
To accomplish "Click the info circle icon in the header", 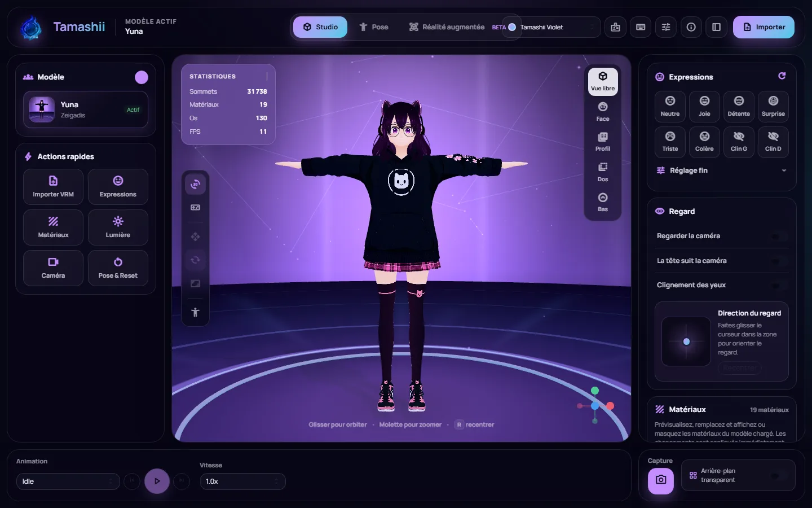I will tap(691, 27).
